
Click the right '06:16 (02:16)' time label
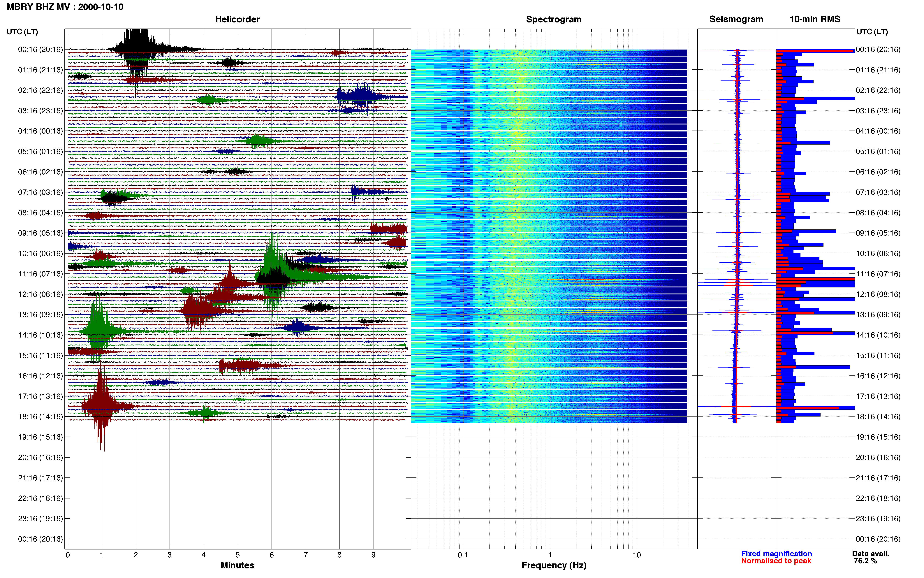click(x=878, y=172)
